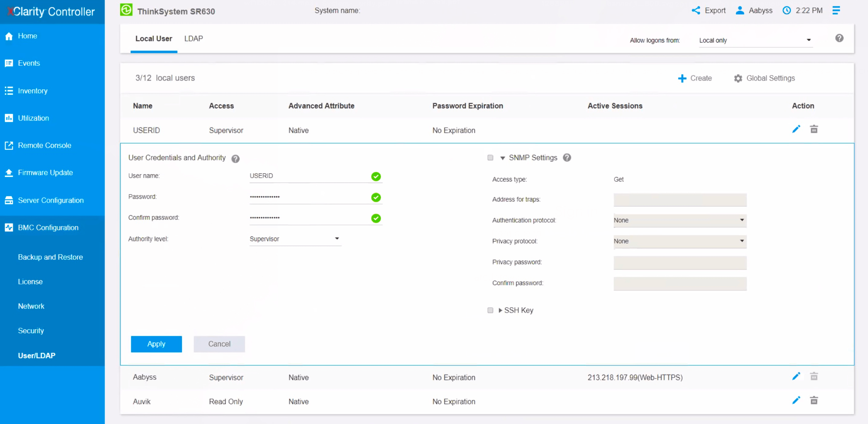Delete the Auvik user with trash icon
Image resolution: width=868 pixels, height=424 pixels.
(814, 400)
